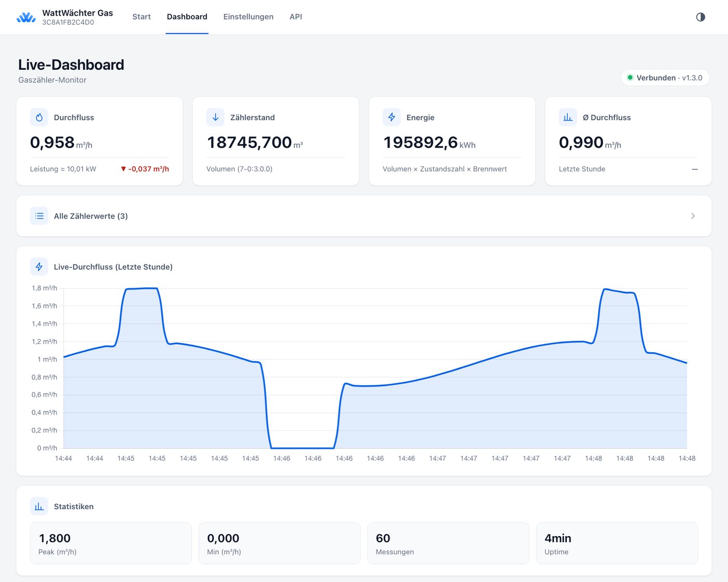Click list icon beside Alle Zählerwerte
728x582 pixels.
[x=39, y=216]
